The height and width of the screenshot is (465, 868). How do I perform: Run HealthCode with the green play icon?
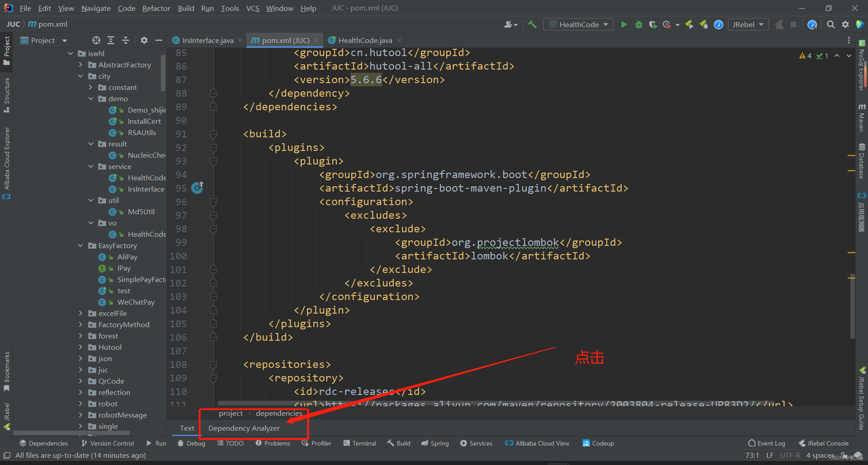click(x=624, y=24)
